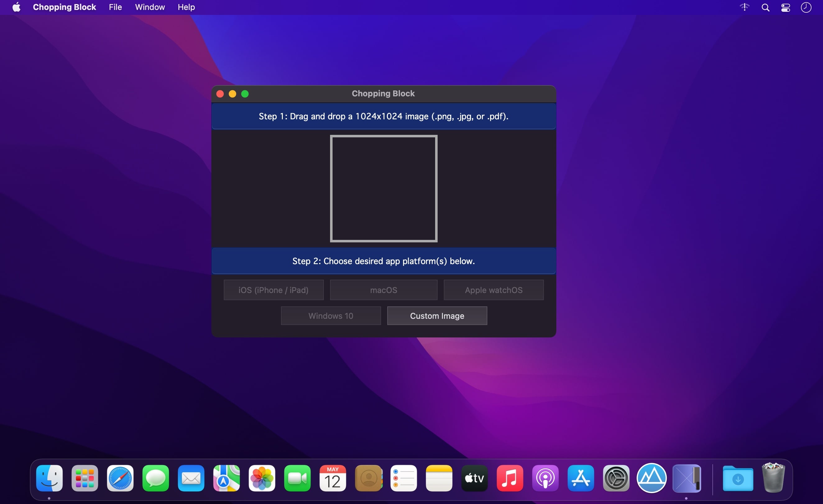Image resolution: width=823 pixels, height=504 pixels.
Task: Click the Step 2 instruction banner
Action: [x=384, y=261]
